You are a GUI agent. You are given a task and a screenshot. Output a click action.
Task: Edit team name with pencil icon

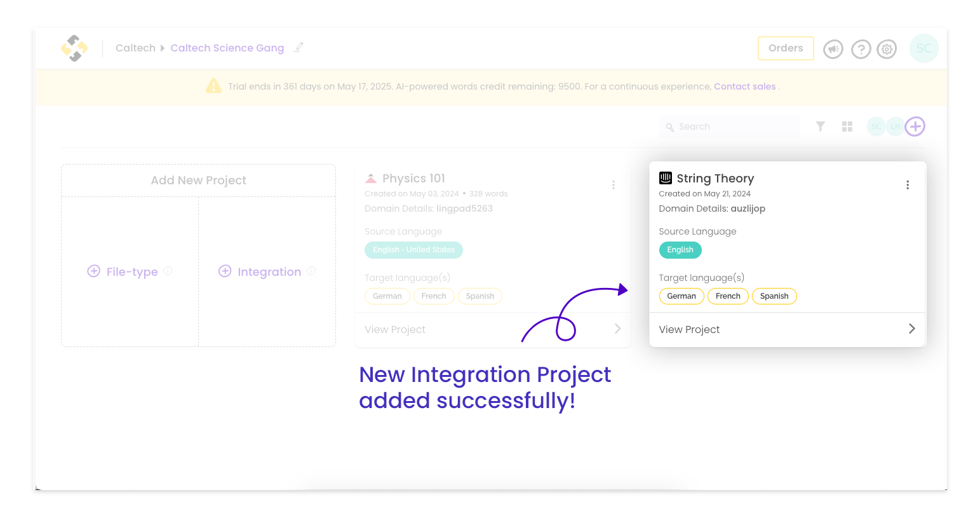pos(299,48)
